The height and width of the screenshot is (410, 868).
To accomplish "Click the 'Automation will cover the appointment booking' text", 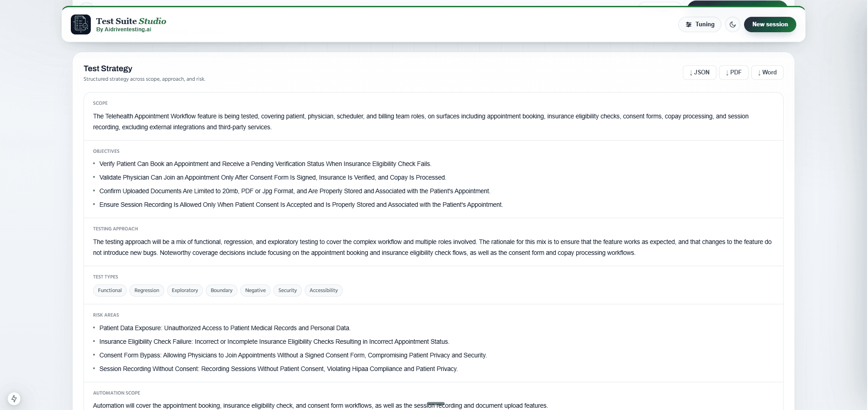I will coord(321,406).
